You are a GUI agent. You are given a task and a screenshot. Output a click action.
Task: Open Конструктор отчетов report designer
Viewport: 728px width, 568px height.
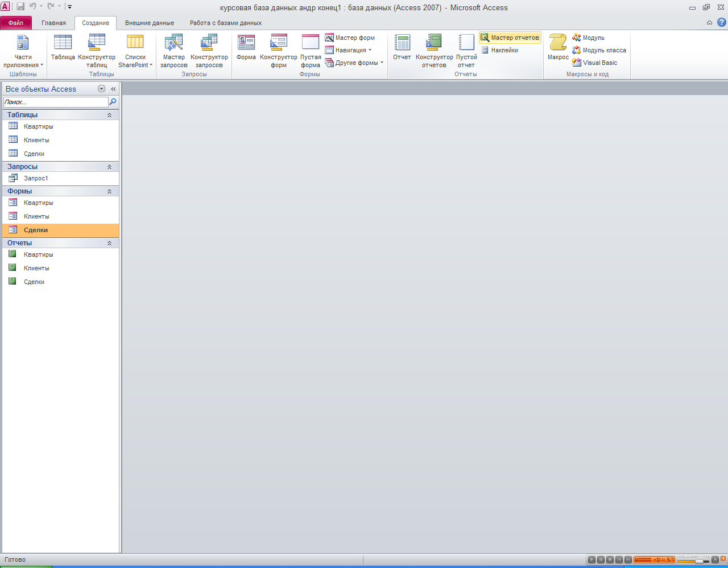(x=434, y=51)
